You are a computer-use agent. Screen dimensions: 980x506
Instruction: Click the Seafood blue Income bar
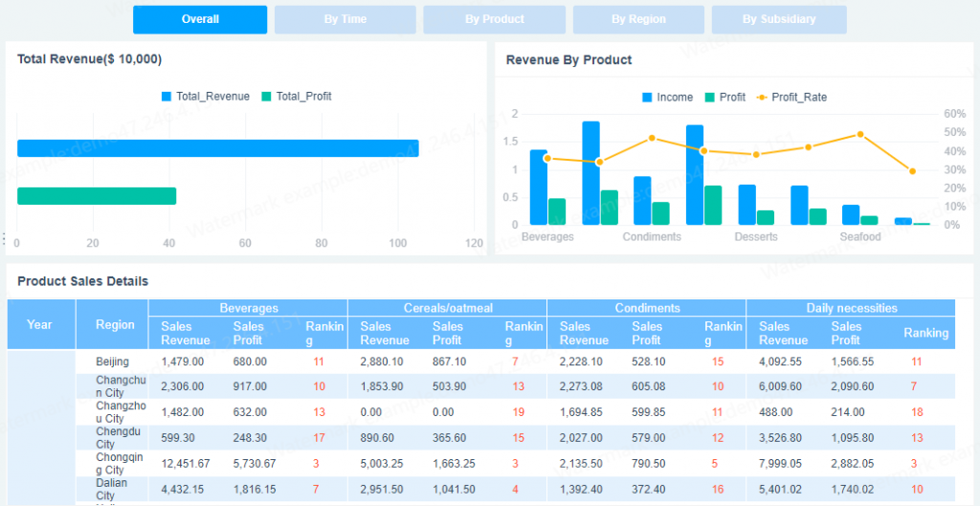851,215
